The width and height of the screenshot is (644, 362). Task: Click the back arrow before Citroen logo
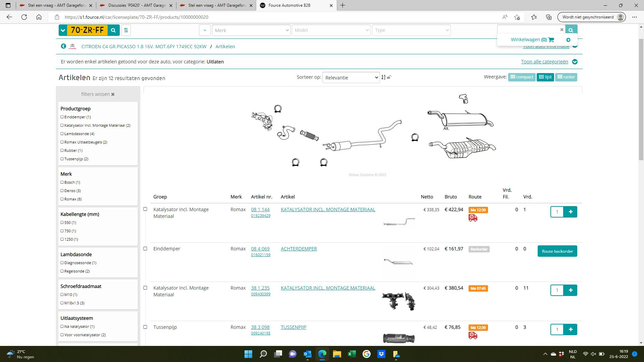(x=63, y=46)
